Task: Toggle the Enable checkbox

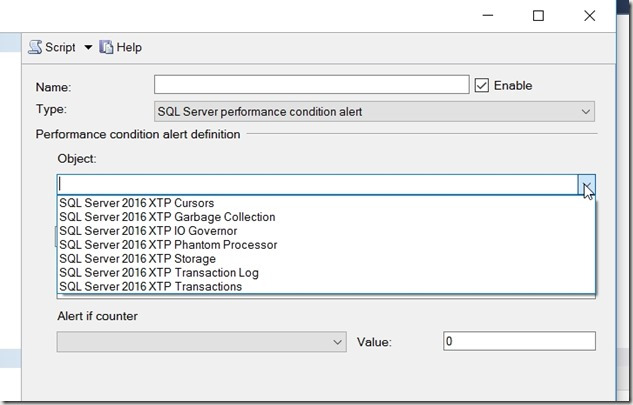Action: [x=482, y=85]
